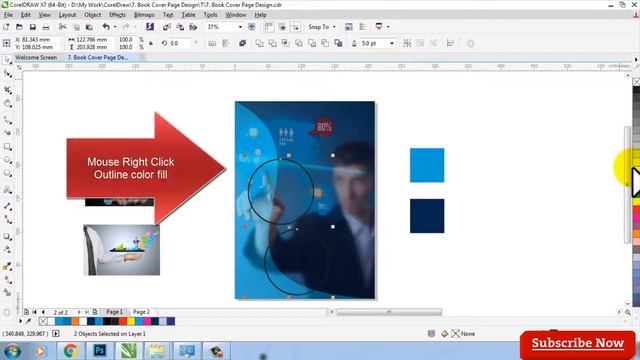
Task: Click the Open folder icon in the toolbar
Action: [19, 27]
